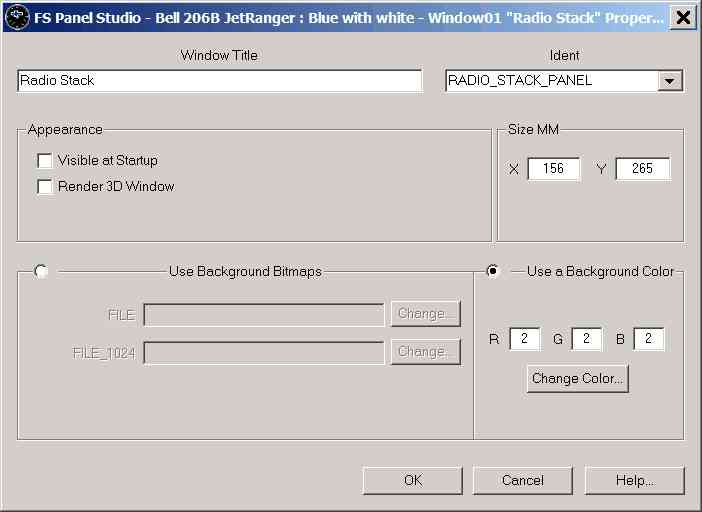Click the Window Title text field

[x=219, y=81]
